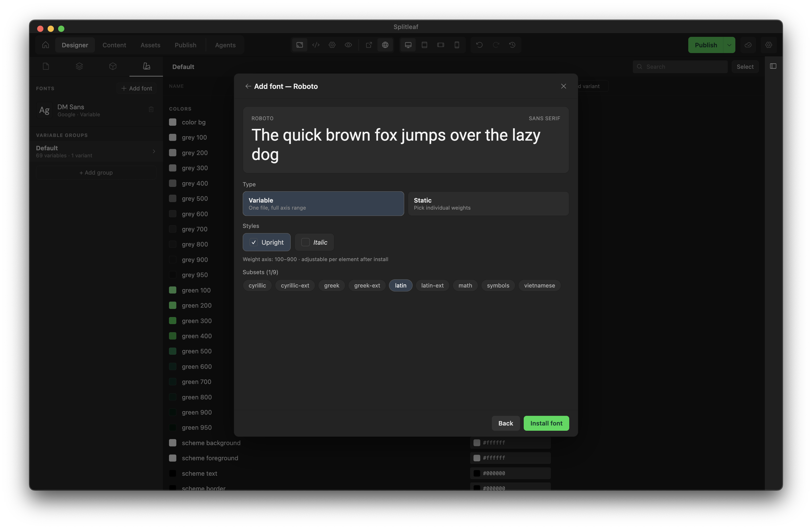Enable the Italic style checkbox
The width and height of the screenshot is (812, 529).
tap(305, 242)
